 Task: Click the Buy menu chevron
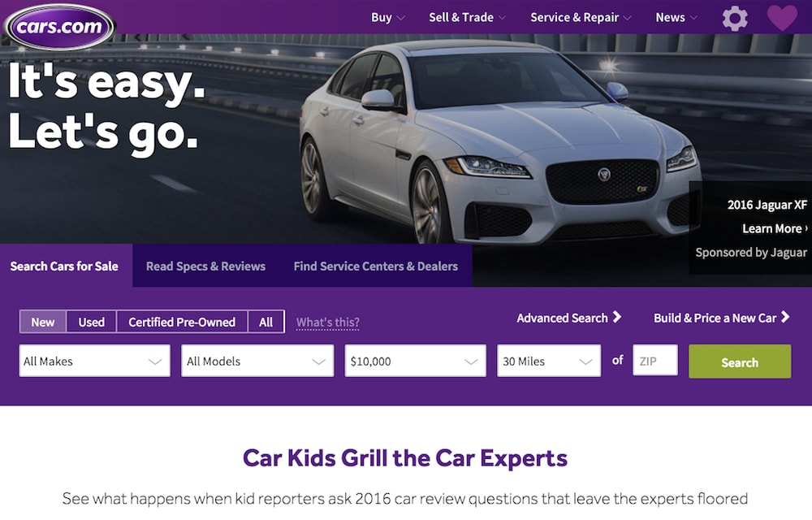click(401, 18)
